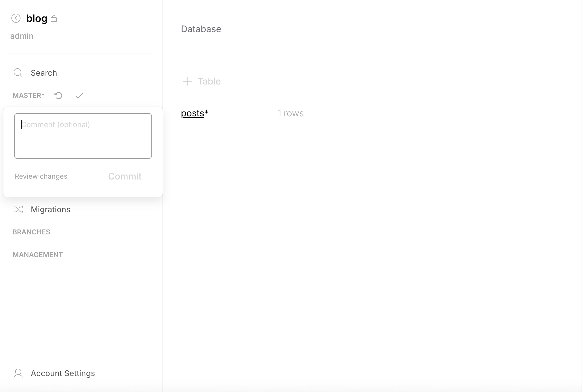
Task: Expand the MANAGEMENT section
Action: pyautogui.click(x=37, y=254)
